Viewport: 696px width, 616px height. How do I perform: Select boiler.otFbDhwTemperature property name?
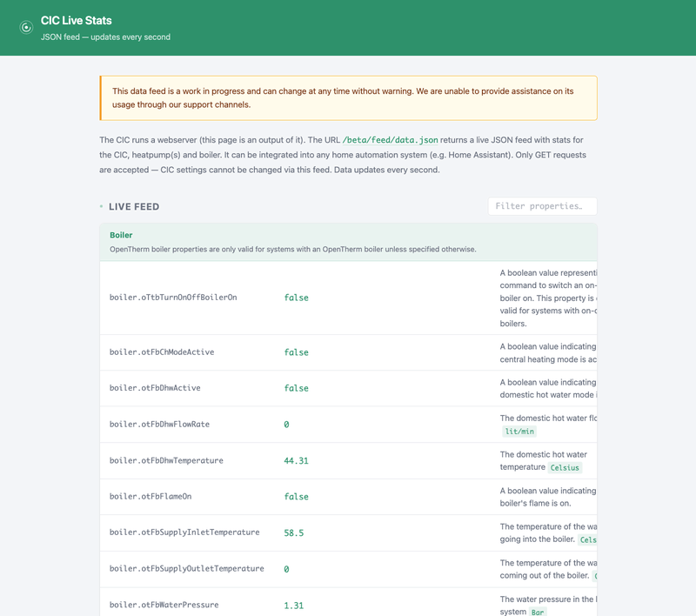tap(166, 460)
